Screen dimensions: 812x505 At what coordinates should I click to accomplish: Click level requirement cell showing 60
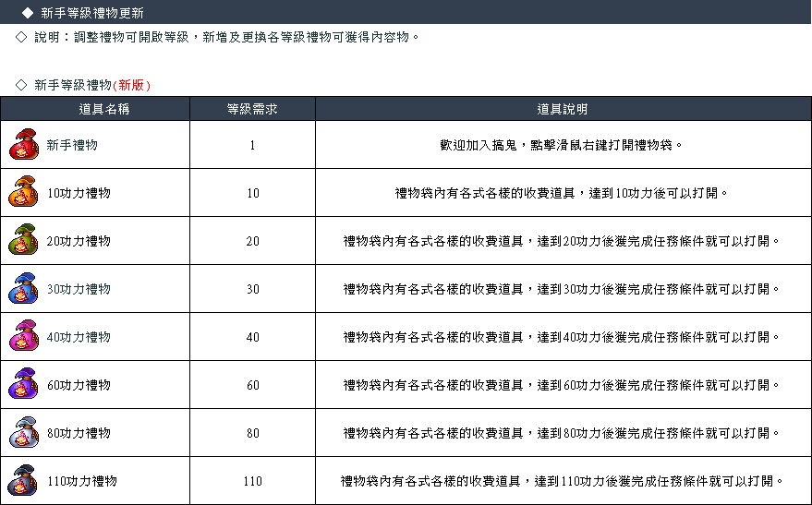[x=253, y=386]
